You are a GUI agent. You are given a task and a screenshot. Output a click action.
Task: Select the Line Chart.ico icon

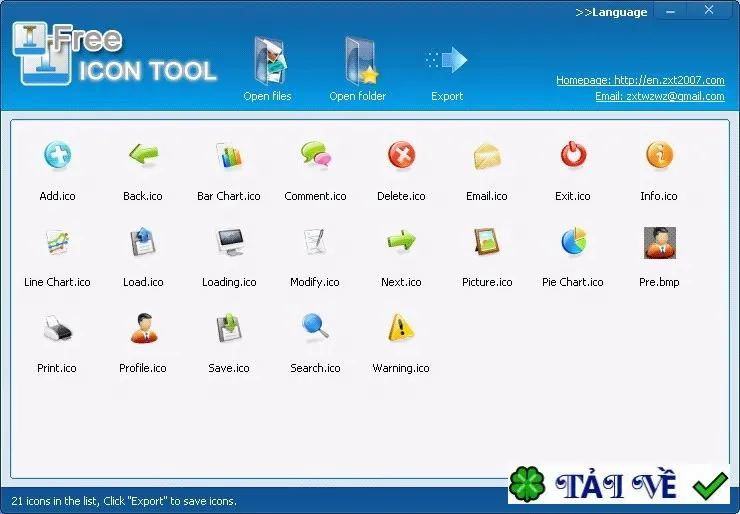tap(58, 242)
